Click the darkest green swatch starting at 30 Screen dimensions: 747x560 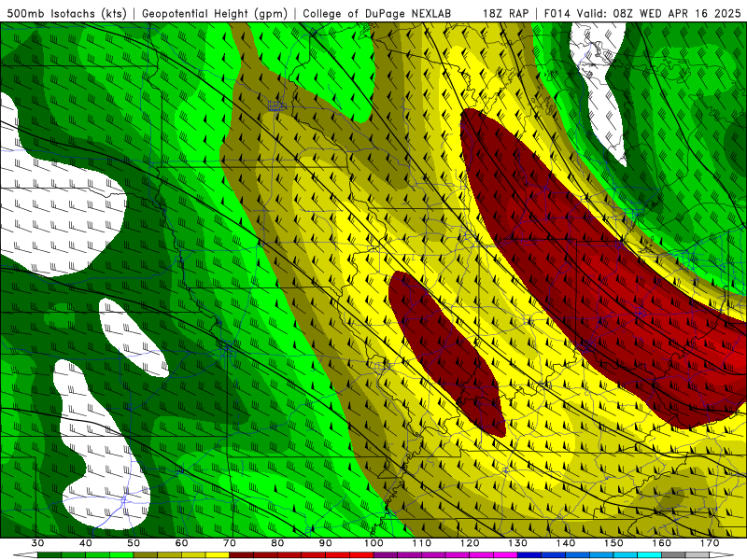click(49, 555)
